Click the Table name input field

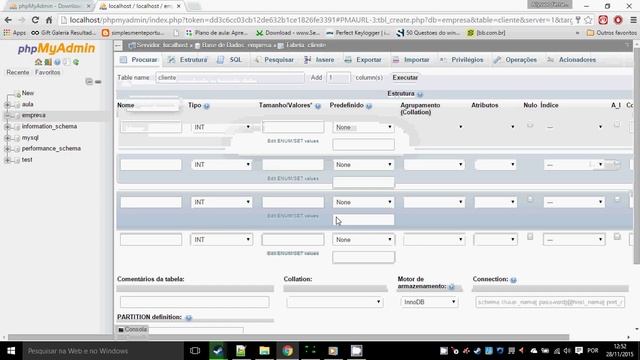click(x=230, y=78)
